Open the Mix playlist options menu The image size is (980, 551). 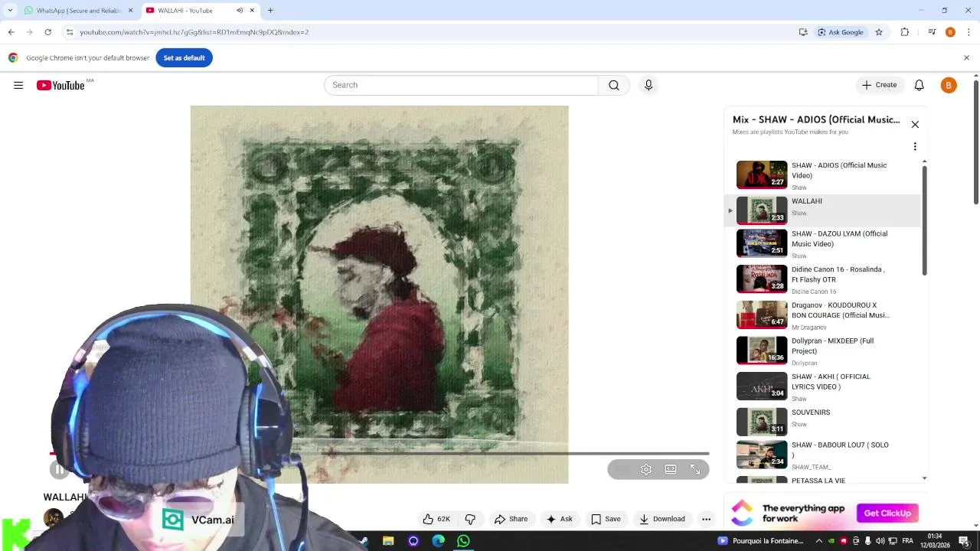[915, 146]
